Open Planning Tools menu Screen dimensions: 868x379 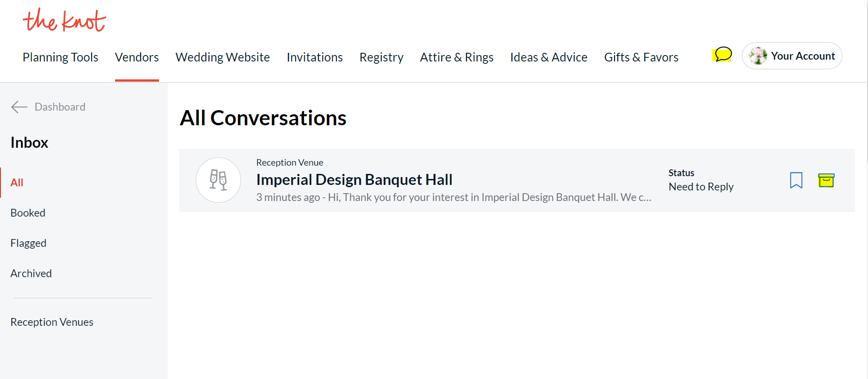[x=60, y=57]
